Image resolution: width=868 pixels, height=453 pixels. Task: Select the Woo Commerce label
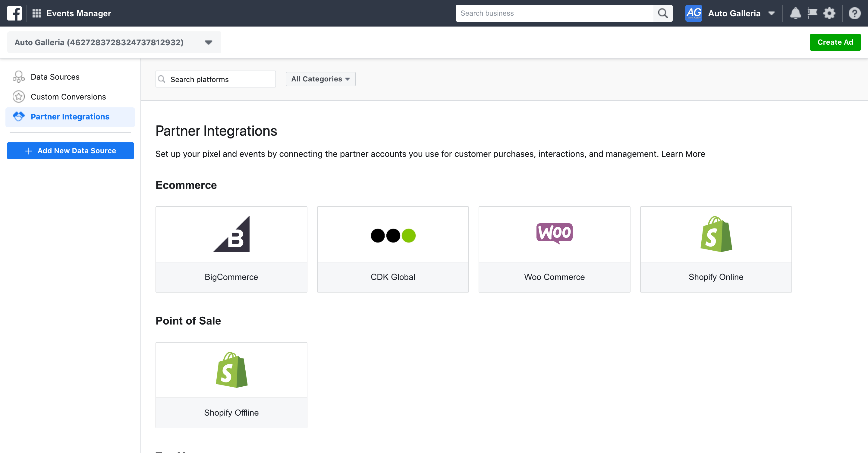click(x=554, y=277)
